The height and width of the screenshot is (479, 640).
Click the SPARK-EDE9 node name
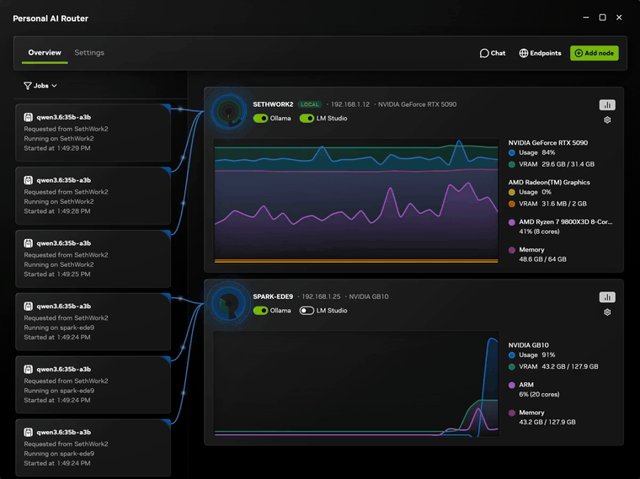click(273, 297)
